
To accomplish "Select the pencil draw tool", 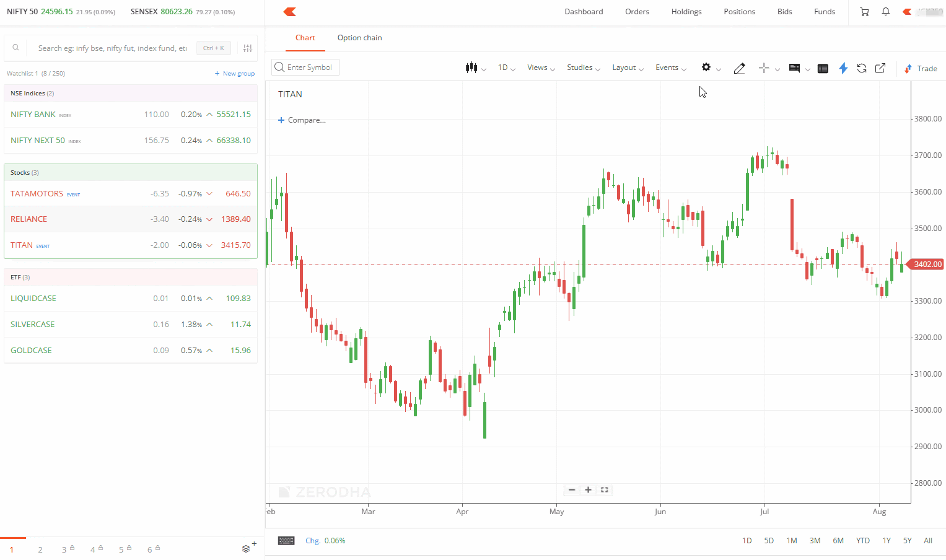I will point(739,68).
